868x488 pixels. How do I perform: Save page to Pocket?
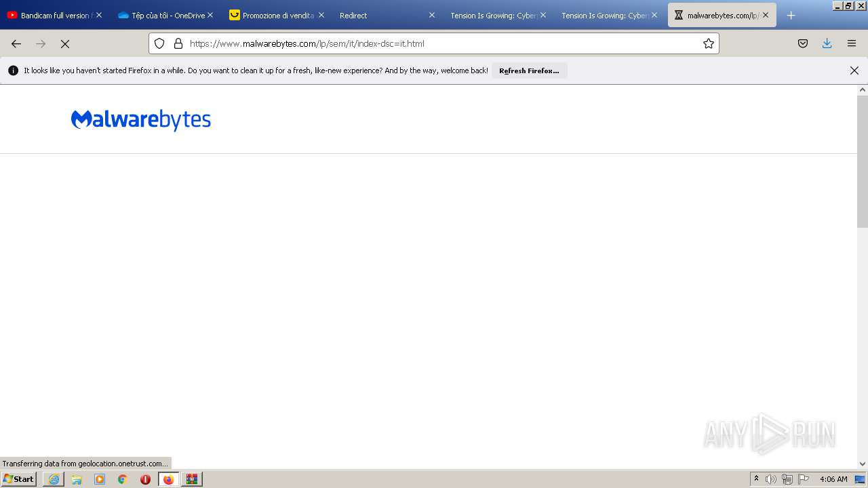(803, 43)
